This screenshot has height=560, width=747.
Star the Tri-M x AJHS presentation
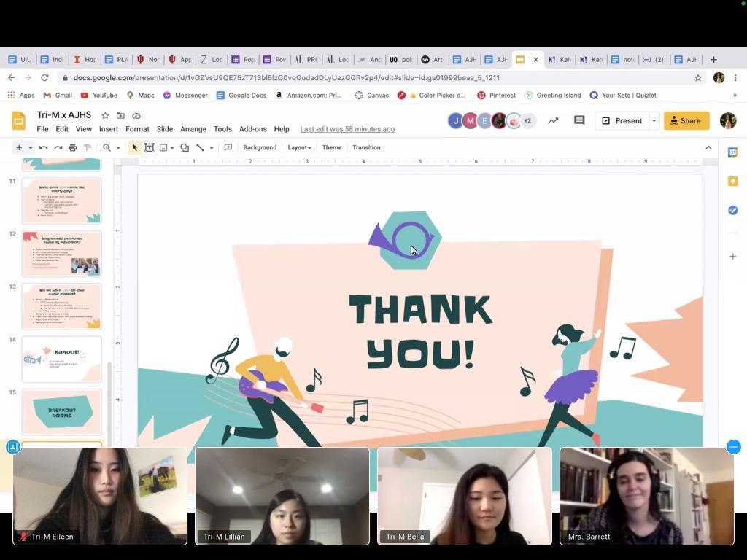pos(105,116)
